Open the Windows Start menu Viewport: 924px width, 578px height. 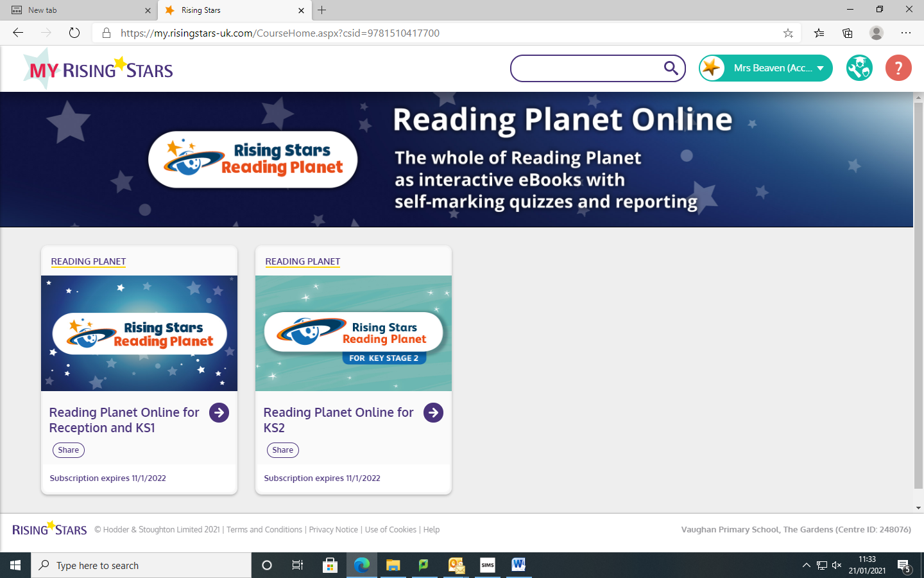[15, 565]
